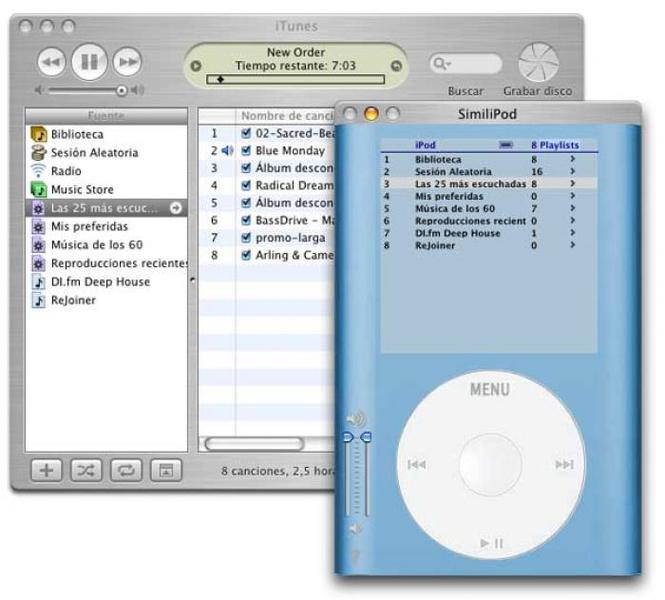Uncheck the promo-larga song checkbox

(246, 237)
